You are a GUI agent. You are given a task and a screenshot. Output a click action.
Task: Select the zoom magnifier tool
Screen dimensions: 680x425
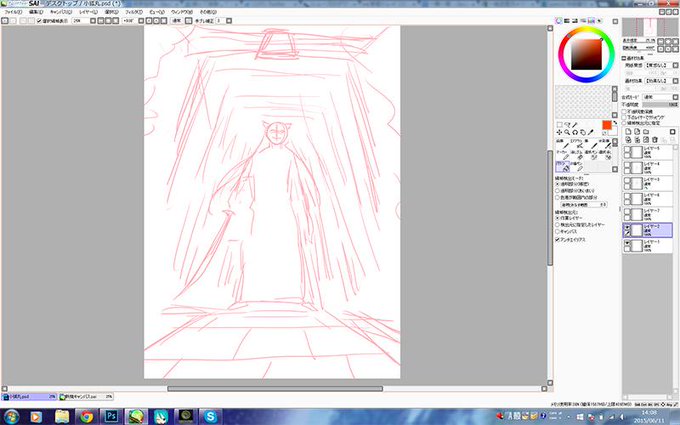tap(567, 132)
